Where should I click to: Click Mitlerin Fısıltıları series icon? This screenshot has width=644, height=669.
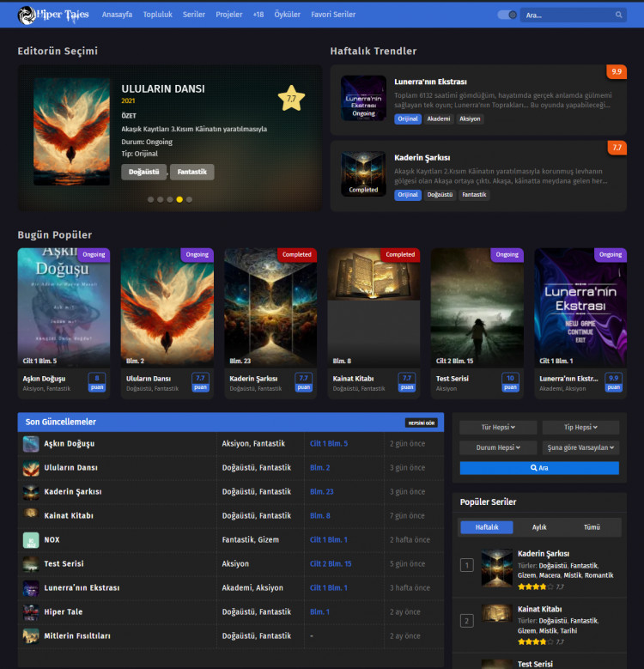pyautogui.click(x=31, y=636)
